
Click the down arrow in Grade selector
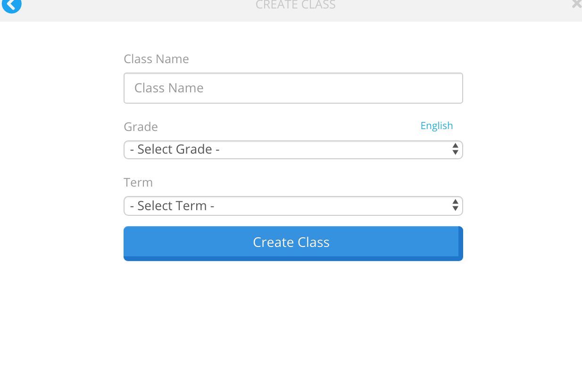point(455,153)
